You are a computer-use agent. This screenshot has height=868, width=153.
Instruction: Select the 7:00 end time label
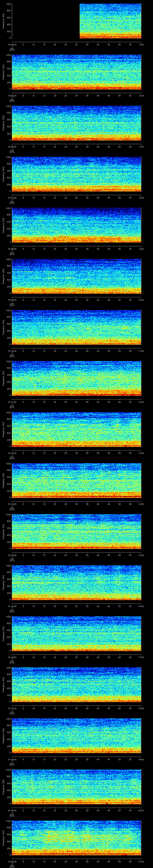coord(141,147)
